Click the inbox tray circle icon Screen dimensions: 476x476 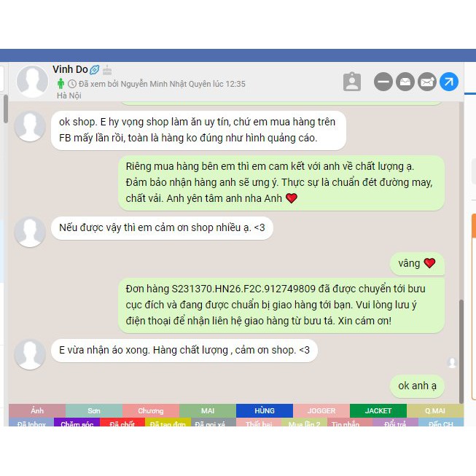click(405, 82)
